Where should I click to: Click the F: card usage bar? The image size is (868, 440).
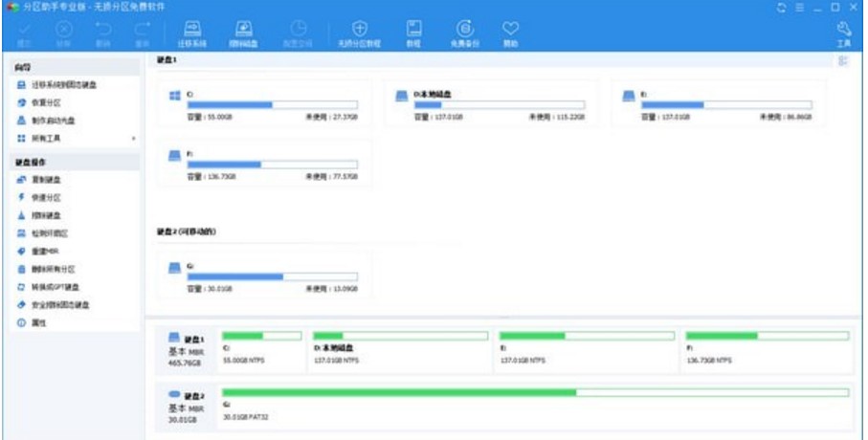(x=273, y=165)
